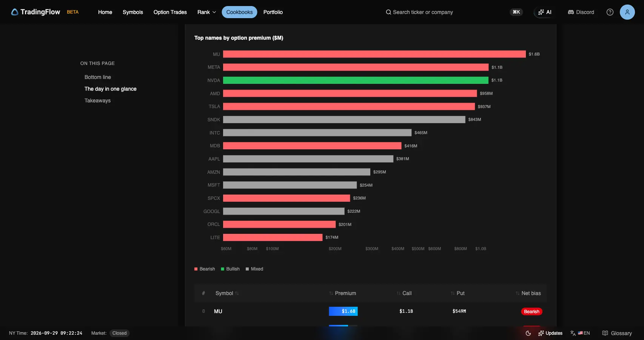Image resolution: width=644 pixels, height=340 pixels.
Task: Jump to Bottom line section
Action: tap(98, 77)
